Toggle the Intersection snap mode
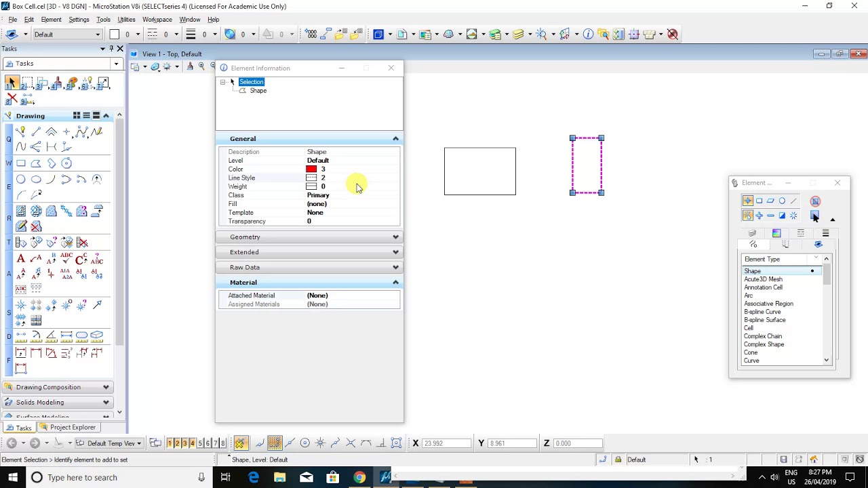Viewport: 868px width, 488px height. [351, 443]
